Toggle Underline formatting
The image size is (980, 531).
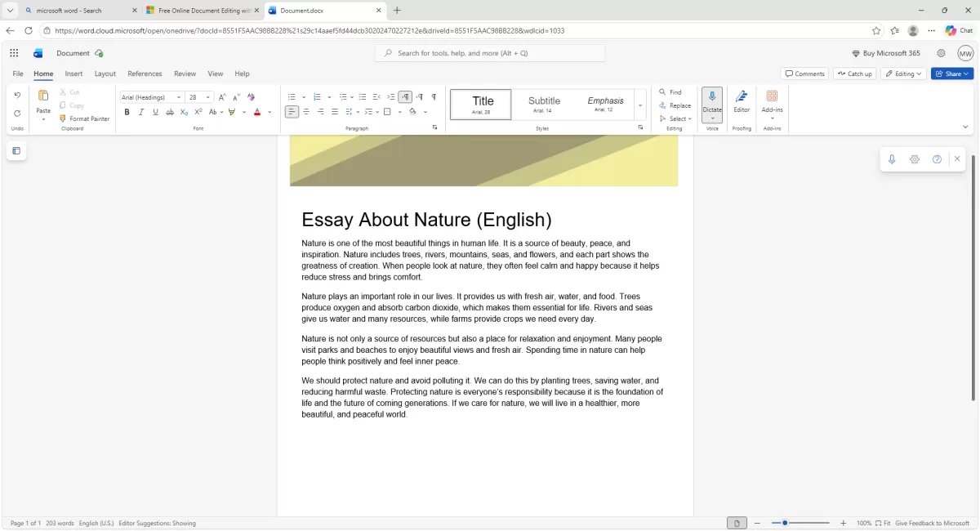point(154,112)
